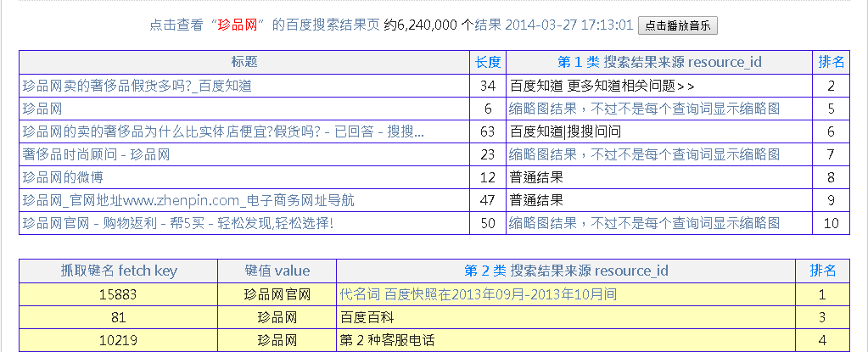
Task: Select fetch key 10219
Action: pyautogui.click(x=118, y=340)
